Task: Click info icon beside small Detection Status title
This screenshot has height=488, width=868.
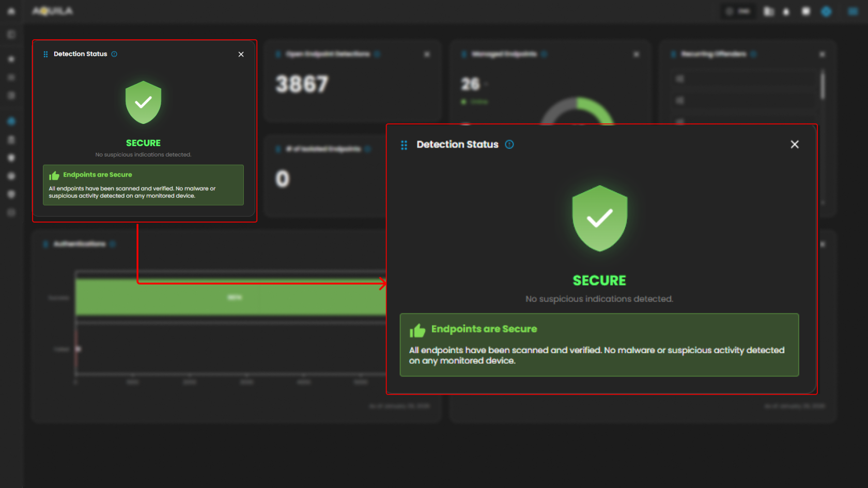Action: click(114, 54)
